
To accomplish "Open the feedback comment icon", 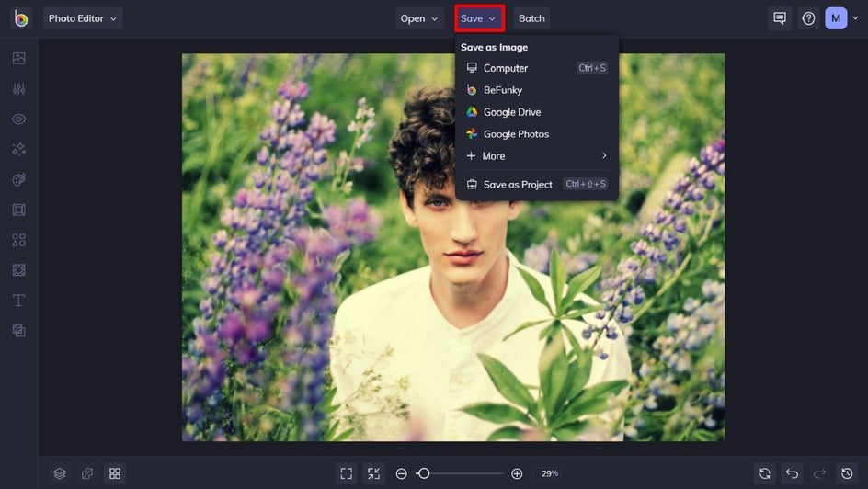I will pyautogui.click(x=780, y=18).
